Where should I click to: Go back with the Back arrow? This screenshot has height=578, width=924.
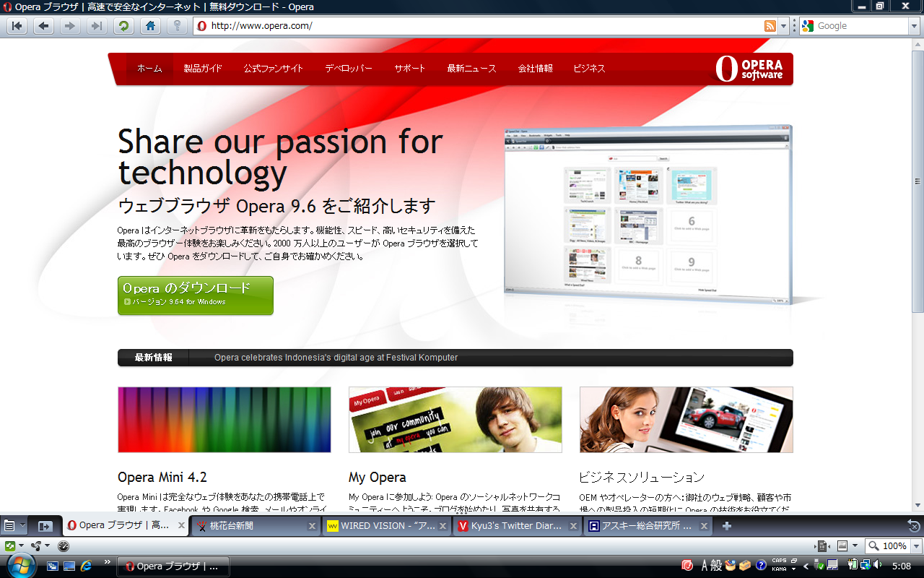click(43, 26)
